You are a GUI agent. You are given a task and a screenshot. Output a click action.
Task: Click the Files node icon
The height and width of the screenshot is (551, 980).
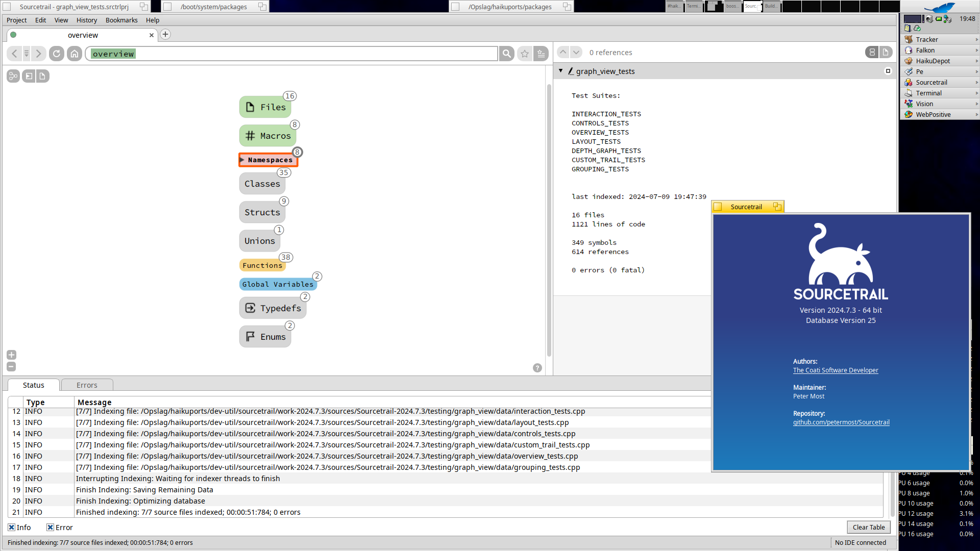pos(250,107)
